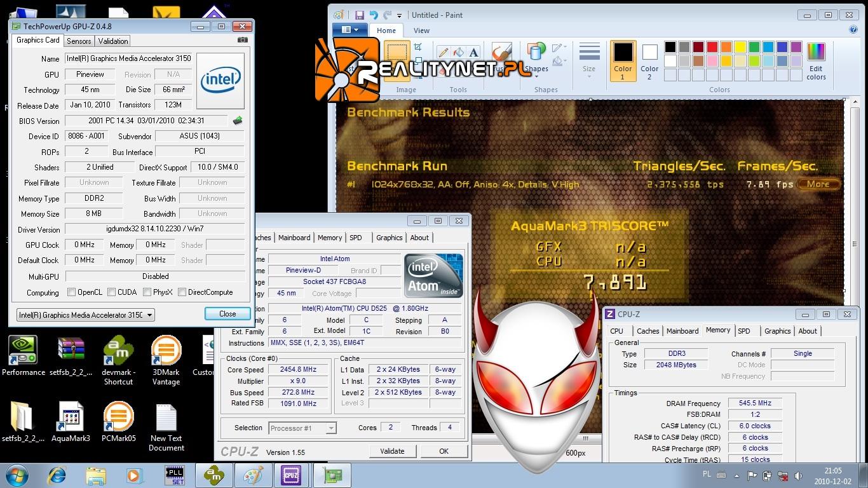Open Edit colors dialog in Paint
The height and width of the screenshot is (488, 868).
click(816, 62)
